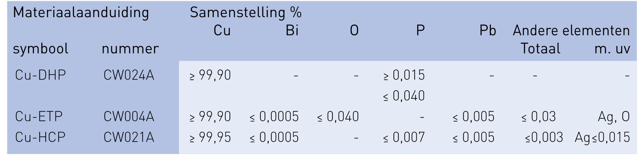The height and width of the screenshot is (155, 644).
Task: Select the ≥ 99,95 copper value
Action: pos(210,138)
